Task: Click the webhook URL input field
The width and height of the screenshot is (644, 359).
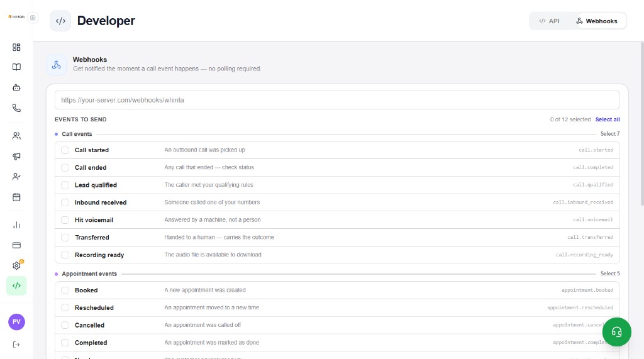Action: 337,100
